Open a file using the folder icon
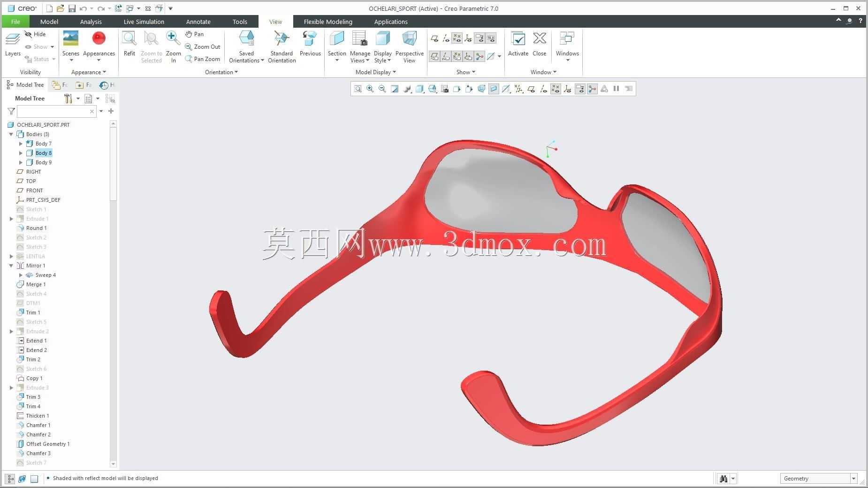868x488 pixels. (x=61, y=8)
